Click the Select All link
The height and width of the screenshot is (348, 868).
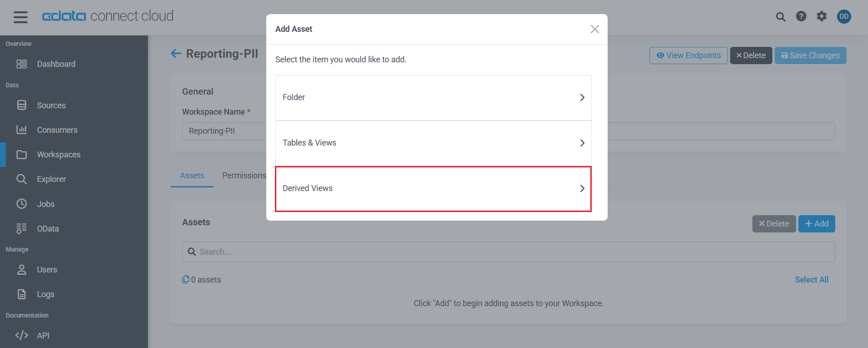(x=811, y=280)
